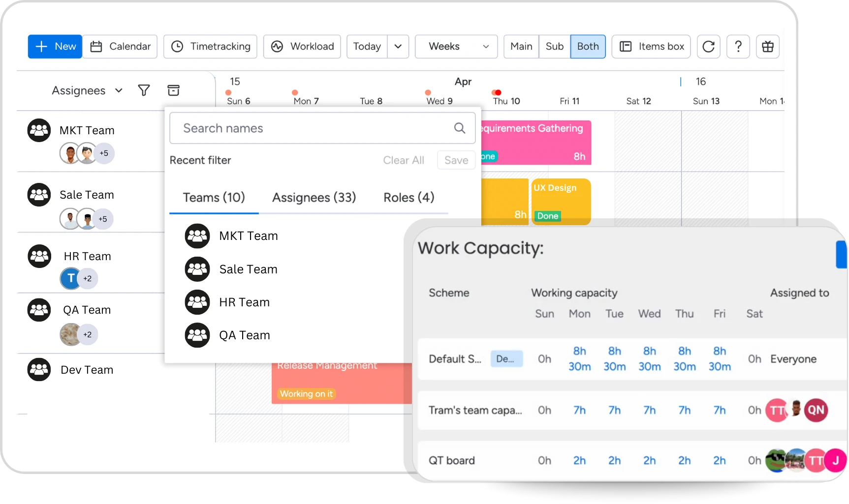Viewport: 849px width, 504px height.
Task: Refresh the timeline with the reload icon
Action: 708,46
